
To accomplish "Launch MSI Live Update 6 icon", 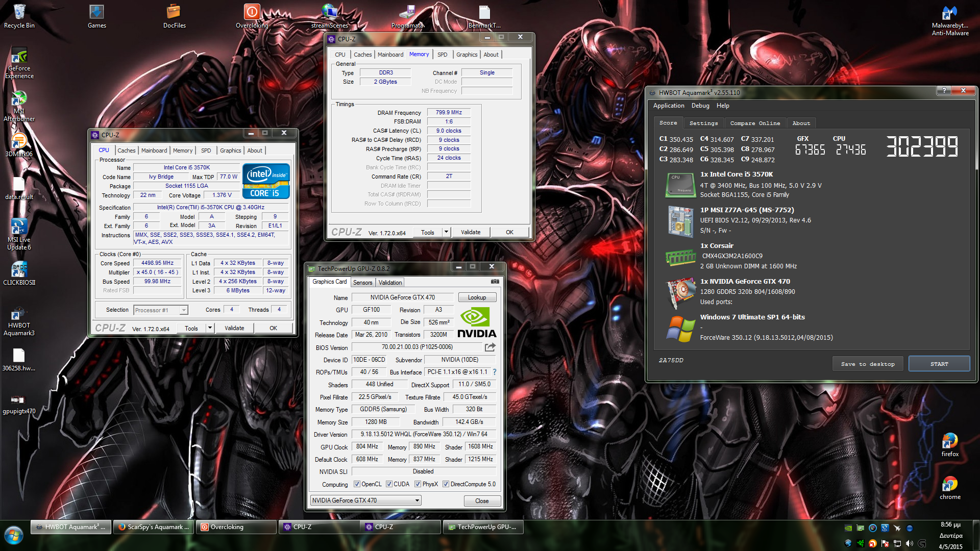I will [19, 235].
